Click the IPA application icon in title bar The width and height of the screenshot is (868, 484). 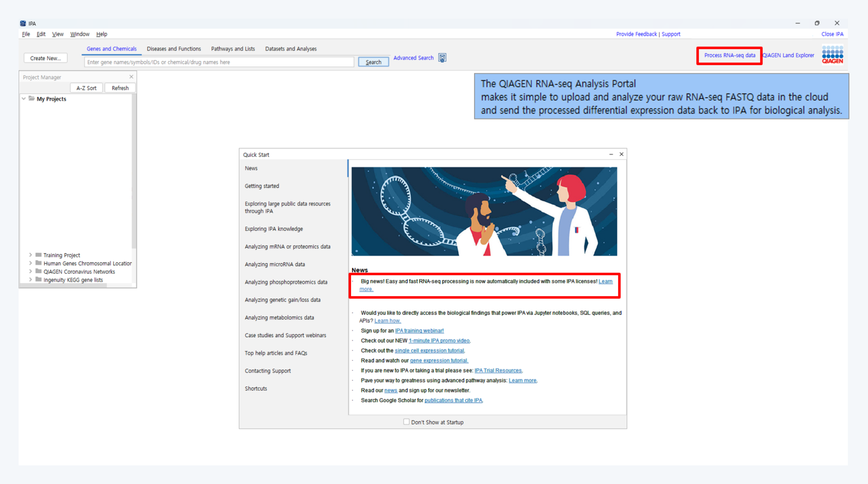coord(23,23)
